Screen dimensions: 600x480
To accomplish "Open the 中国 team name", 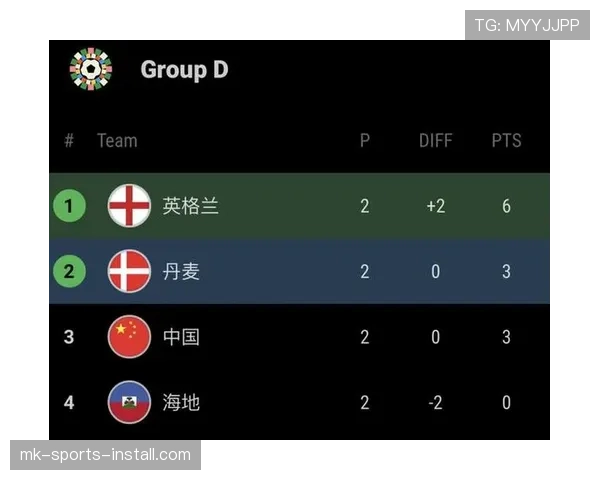I will pos(181,337).
